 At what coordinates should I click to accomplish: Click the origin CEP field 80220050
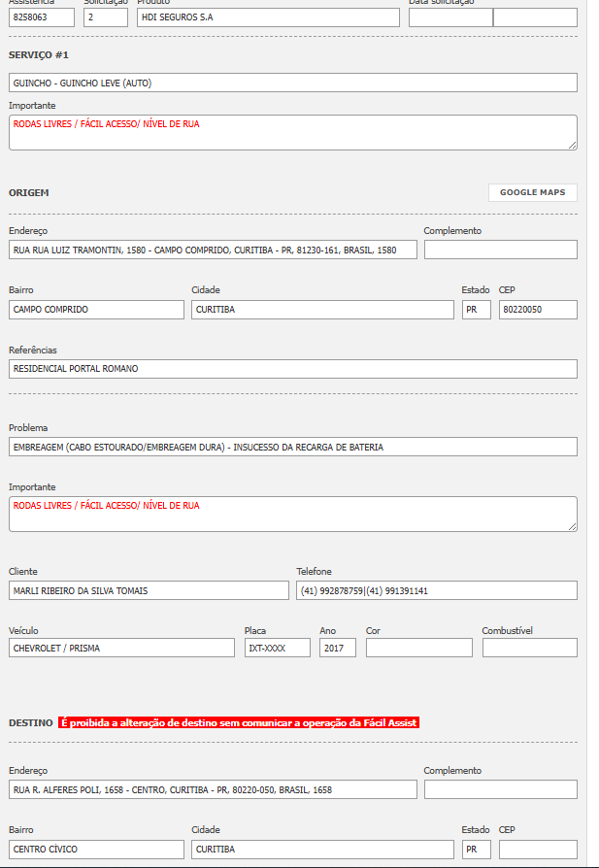click(x=538, y=310)
